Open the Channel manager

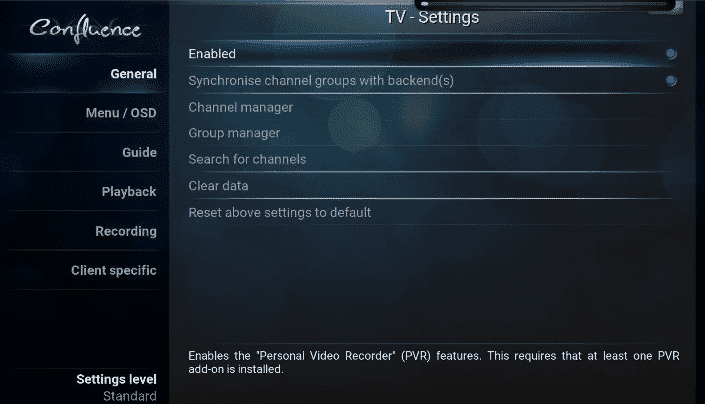click(x=432, y=107)
